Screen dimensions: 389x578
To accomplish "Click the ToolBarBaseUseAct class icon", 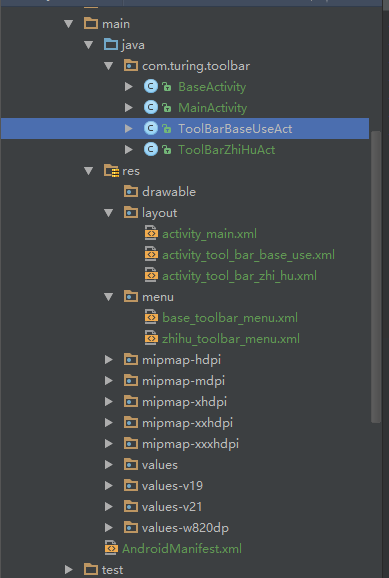I will point(151,129).
